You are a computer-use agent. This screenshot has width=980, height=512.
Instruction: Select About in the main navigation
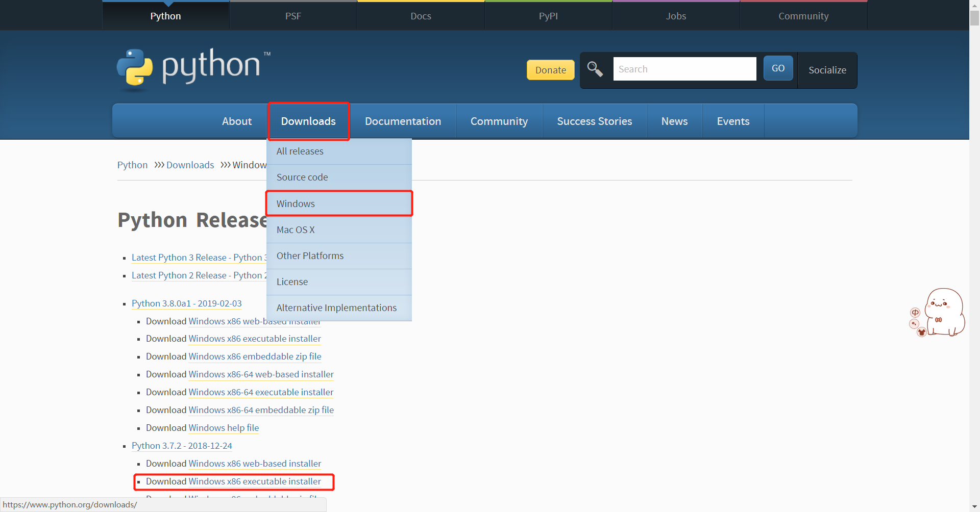click(236, 121)
